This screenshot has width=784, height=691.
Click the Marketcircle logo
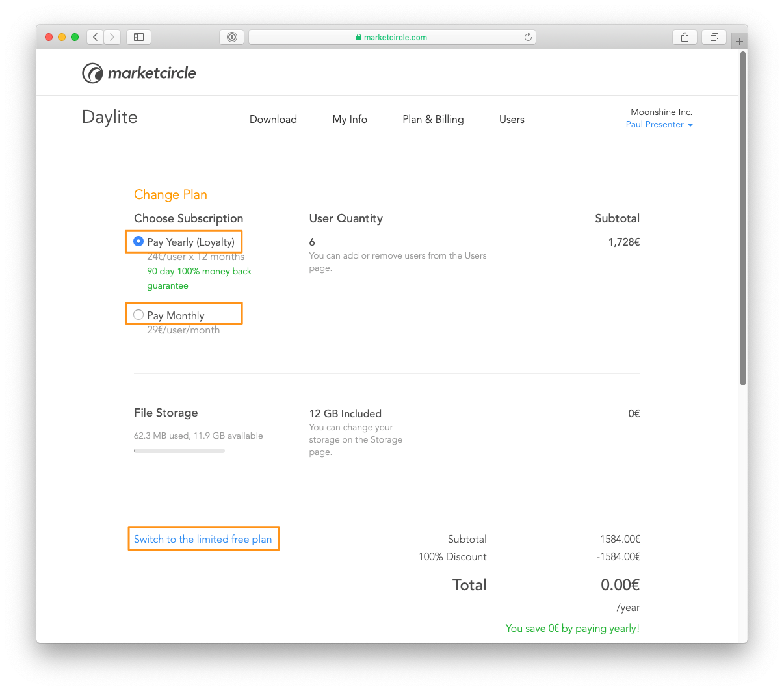(139, 73)
